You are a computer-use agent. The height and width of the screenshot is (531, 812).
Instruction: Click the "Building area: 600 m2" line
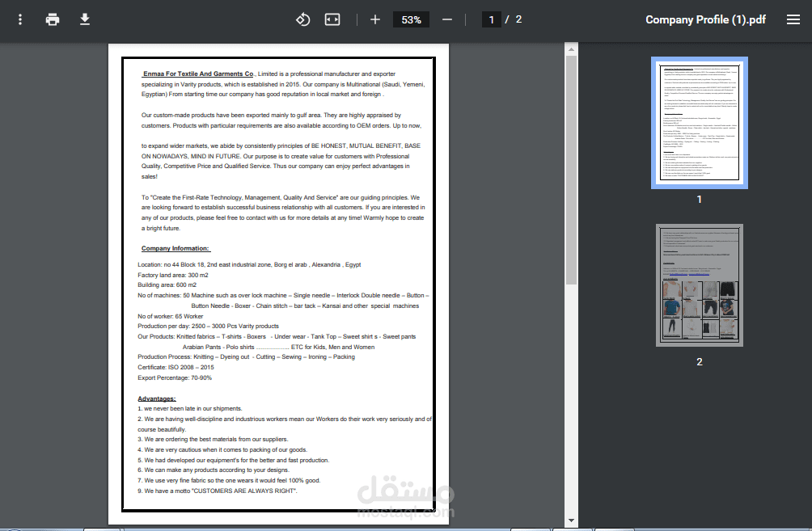(x=167, y=285)
